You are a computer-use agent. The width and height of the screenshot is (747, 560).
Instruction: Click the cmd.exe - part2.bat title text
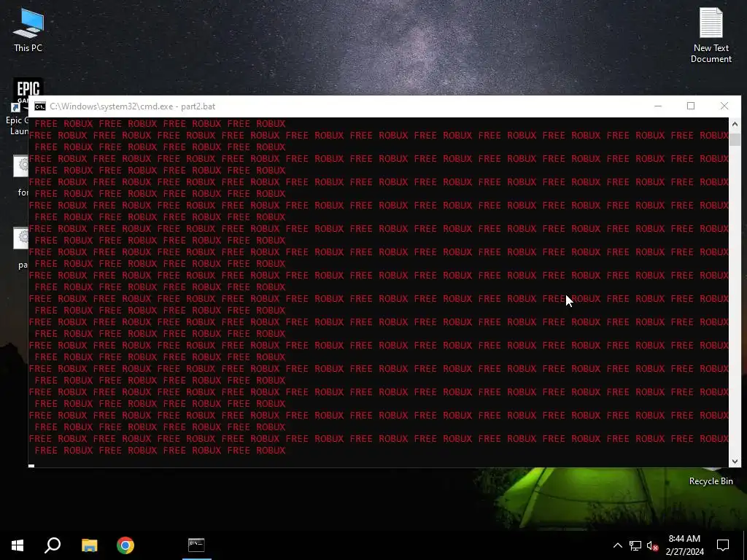coord(133,106)
